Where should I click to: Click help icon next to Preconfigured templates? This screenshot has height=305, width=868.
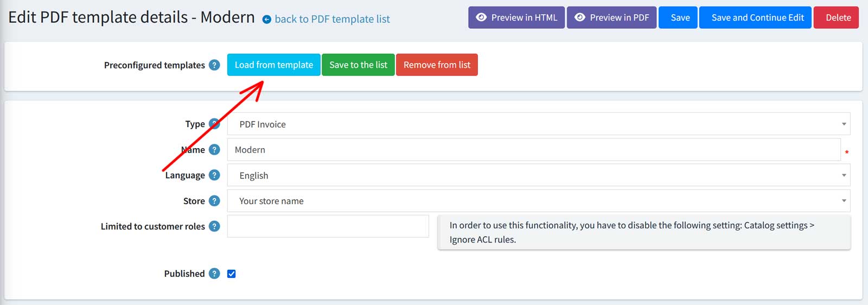click(x=215, y=65)
